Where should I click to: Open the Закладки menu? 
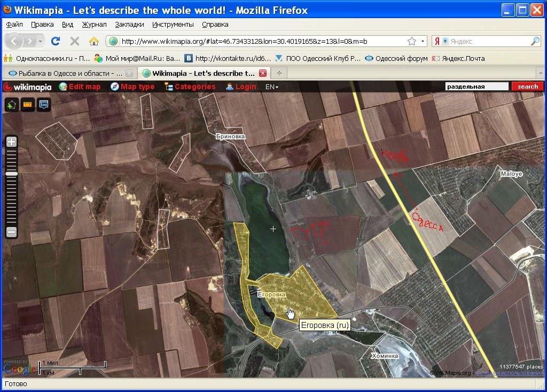click(x=129, y=24)
